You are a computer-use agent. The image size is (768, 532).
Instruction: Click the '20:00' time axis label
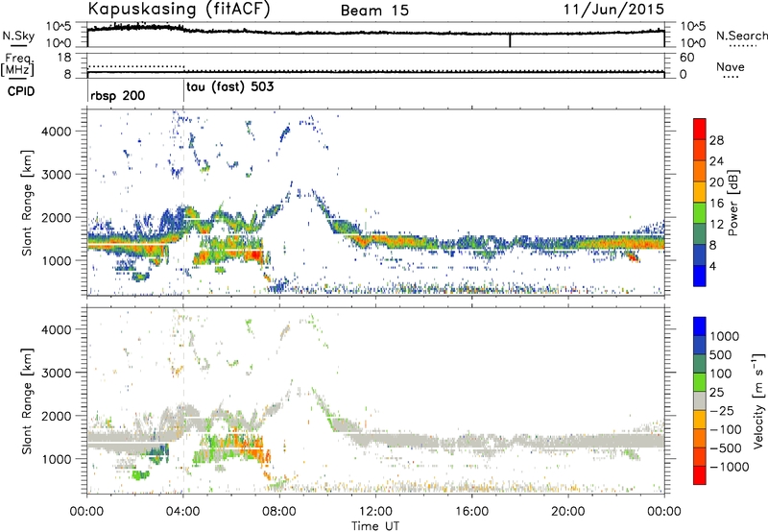pos(568,512)
